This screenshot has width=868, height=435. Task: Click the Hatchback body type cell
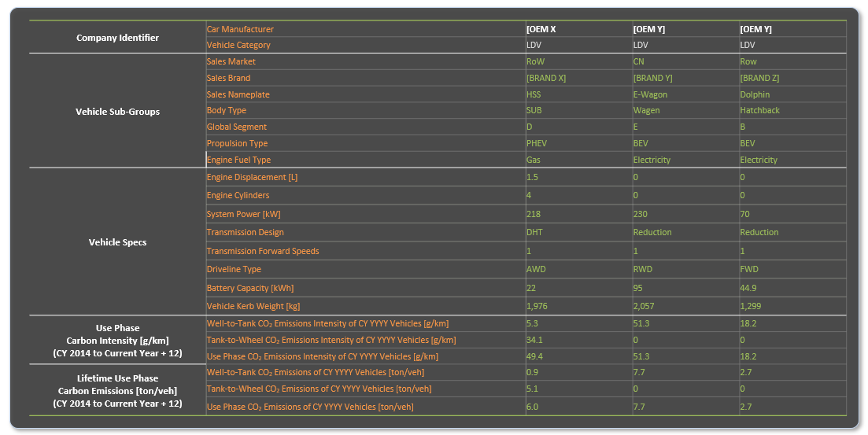759,111
